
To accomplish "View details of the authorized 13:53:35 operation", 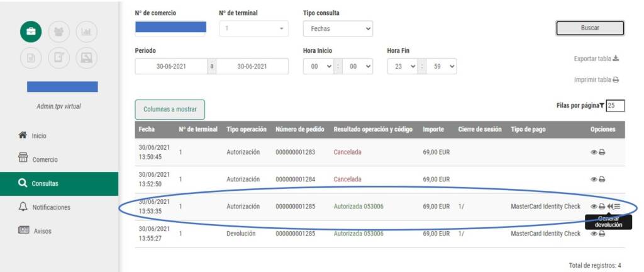I will pyautogui.click(x=594, y=207).
